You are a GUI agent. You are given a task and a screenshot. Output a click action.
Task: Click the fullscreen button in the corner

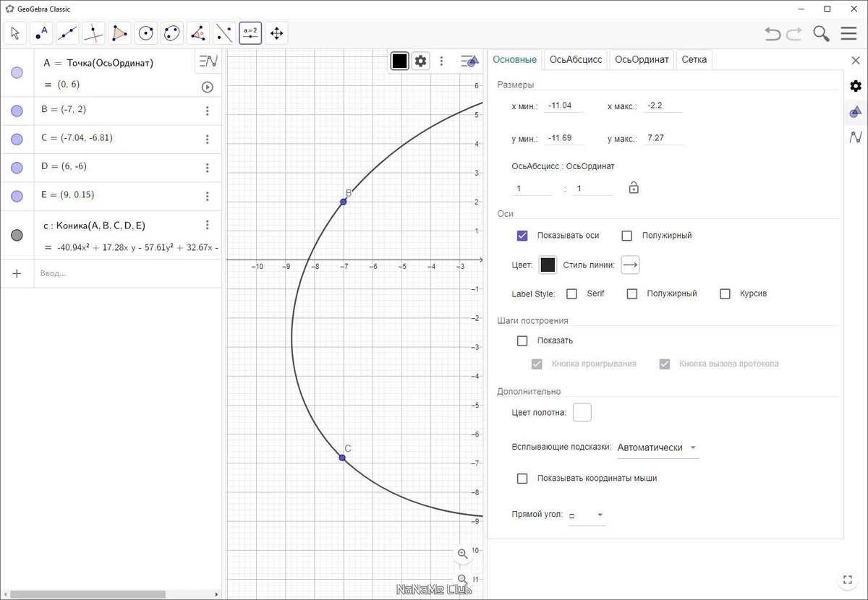(848, 579)
